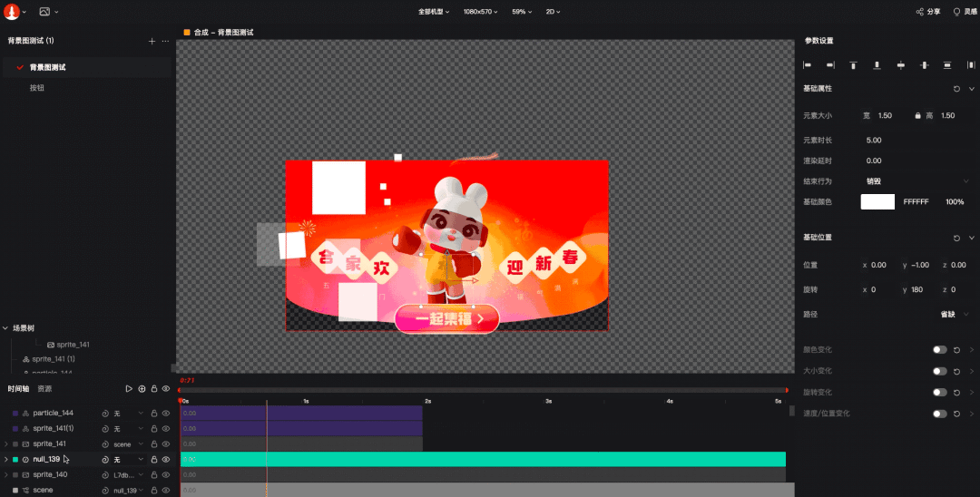
Task: Click the width-height lock icon
Action: (917, 116)
